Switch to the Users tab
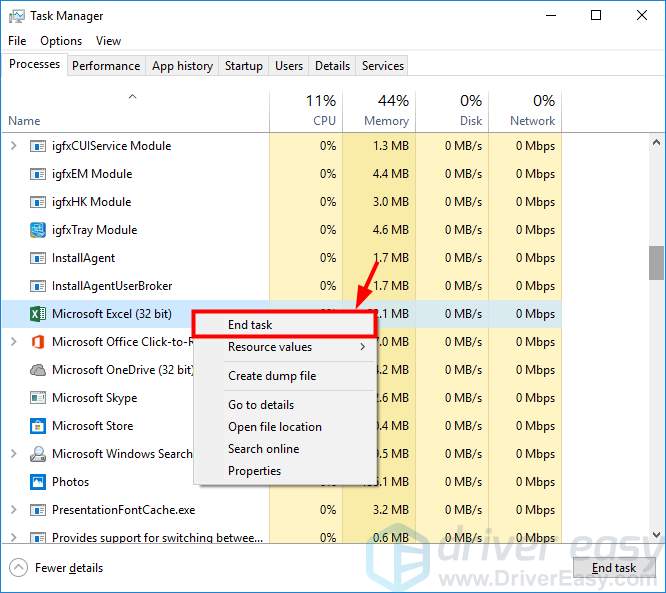The image size is (666, 593). click(289, 66)
